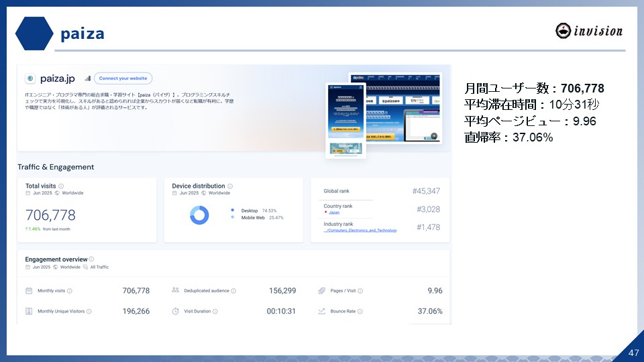Viewport: 644px width, 362px height.
Task: Click the Traffic & Engagement heading
Action: click(56, 167)
